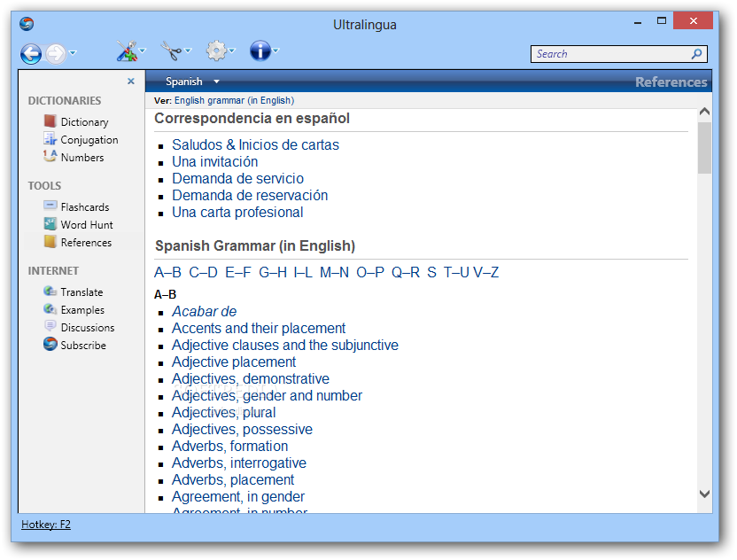Click the Forward arrow button
Screen dimensions: 737x560
point(56,53)
